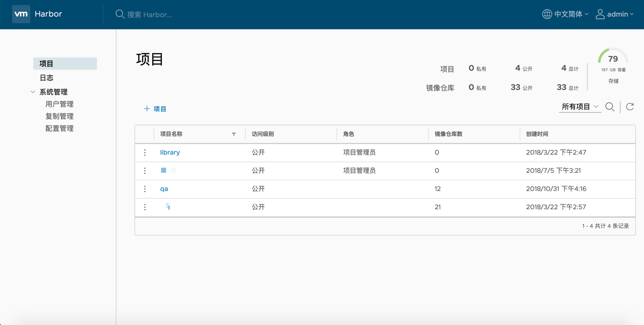644x325 pixels.
Task: Click the admin user avatar icon
Action: coord(600,14)
